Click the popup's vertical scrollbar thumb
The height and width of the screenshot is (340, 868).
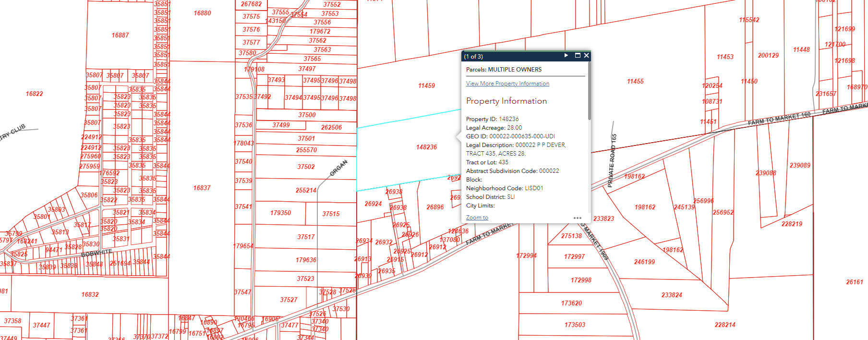[x=589, y=91]
